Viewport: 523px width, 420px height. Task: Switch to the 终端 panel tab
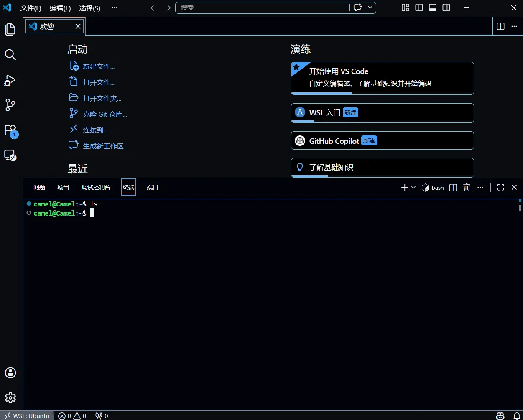pos(129,187)
